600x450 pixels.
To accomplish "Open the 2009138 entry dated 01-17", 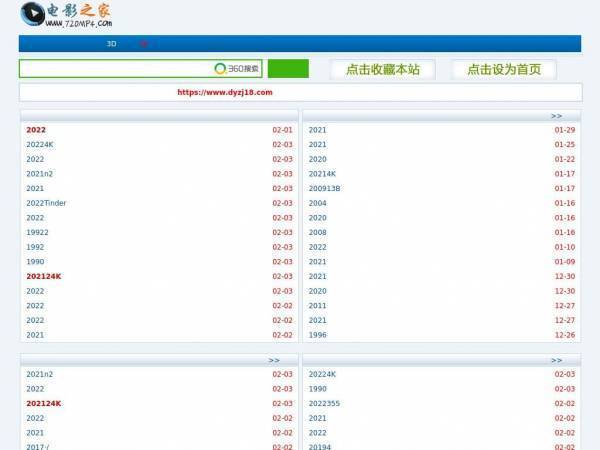I will 324,189.
